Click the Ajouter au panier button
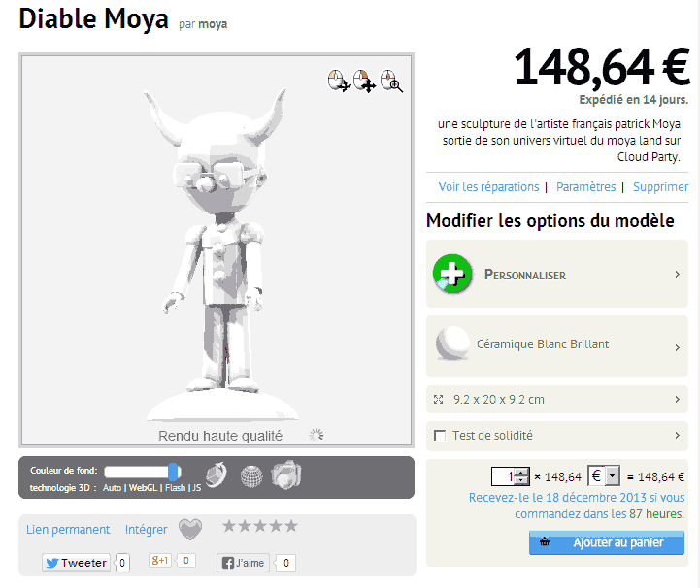The width and height of the screenshot is (700, 588). click(x=606, y=542)
